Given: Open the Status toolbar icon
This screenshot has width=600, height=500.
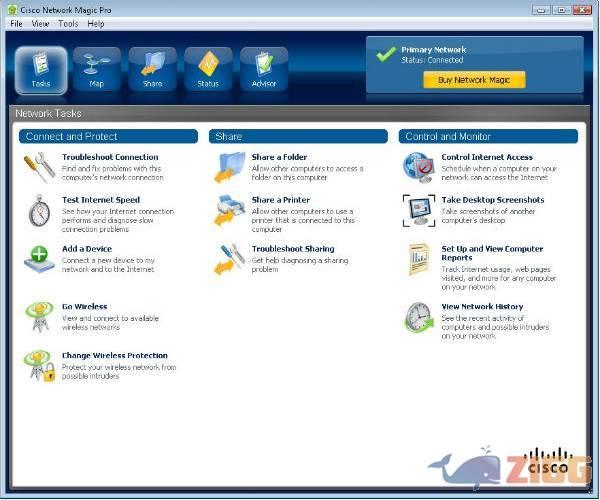Looking at the screenshot, I should (208, 69).
